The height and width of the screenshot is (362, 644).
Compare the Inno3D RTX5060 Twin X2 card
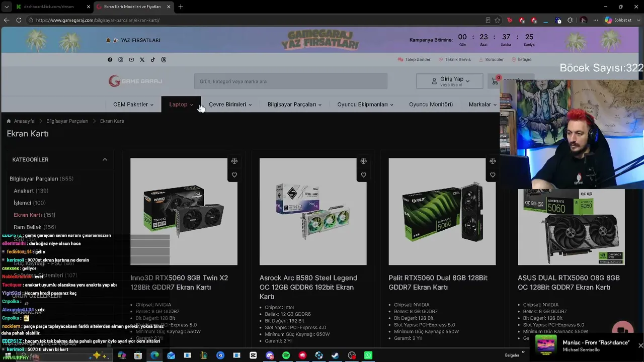234,161
